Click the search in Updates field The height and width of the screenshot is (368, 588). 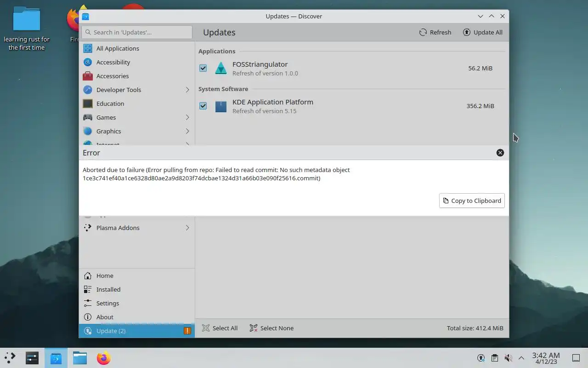(x=137, y=32)
